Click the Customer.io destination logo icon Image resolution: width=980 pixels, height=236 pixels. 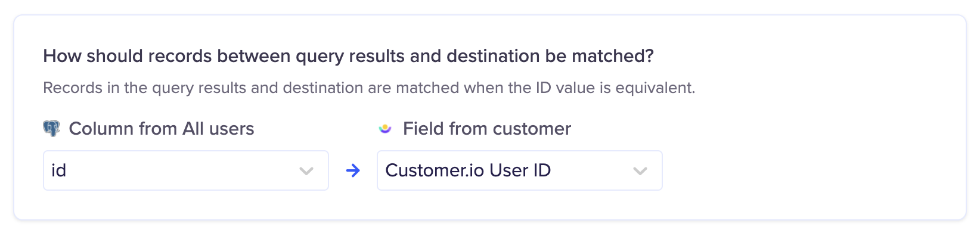[x=385, y=128]
